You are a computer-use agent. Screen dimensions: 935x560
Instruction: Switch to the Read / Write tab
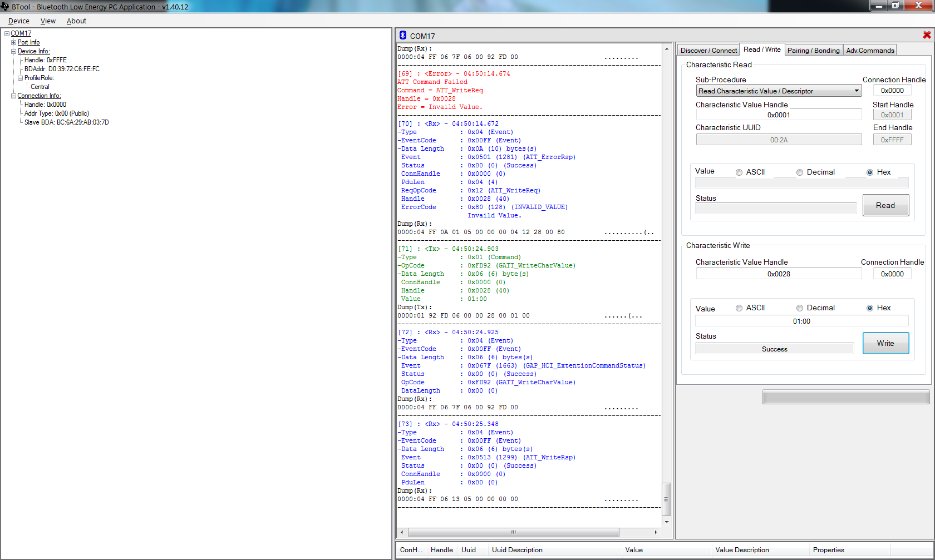[762, 49]
